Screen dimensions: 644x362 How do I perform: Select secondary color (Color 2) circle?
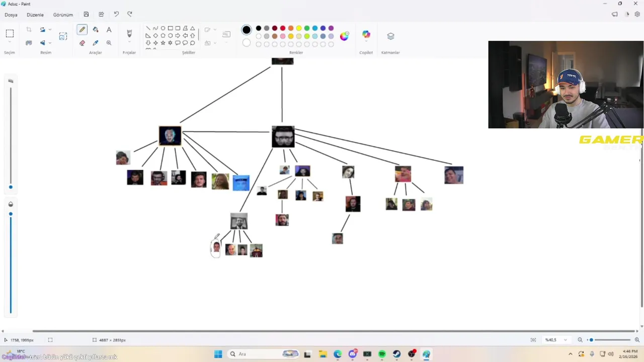[x=247, y=43]
